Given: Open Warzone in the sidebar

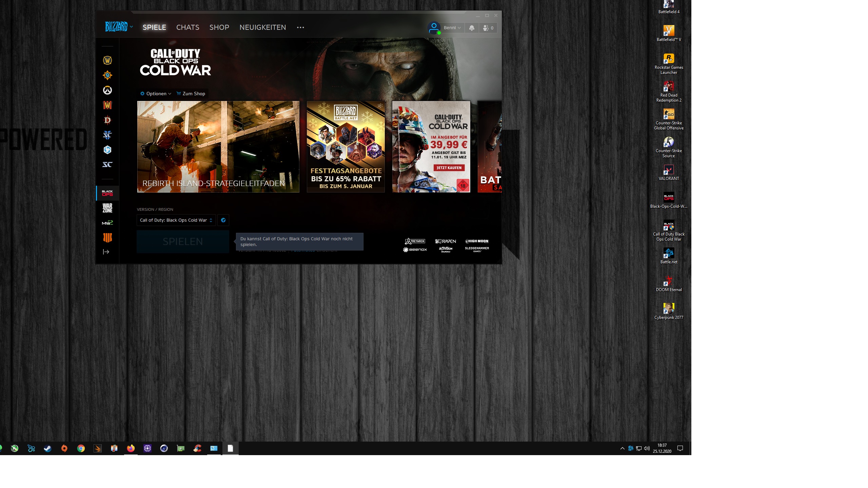Looking at the screenshot, I should pyautogui.click(x=107, y=208).
